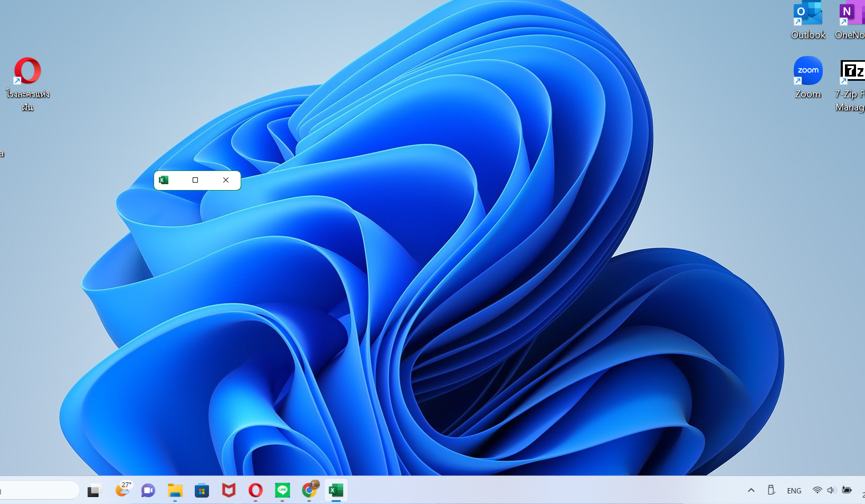Open Teams Chat from the taskbar
The image size is (865, 504).
tap(148, 491)
